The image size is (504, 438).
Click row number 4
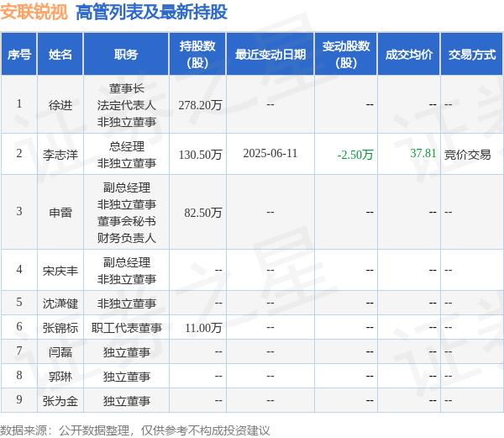(19, 269)
